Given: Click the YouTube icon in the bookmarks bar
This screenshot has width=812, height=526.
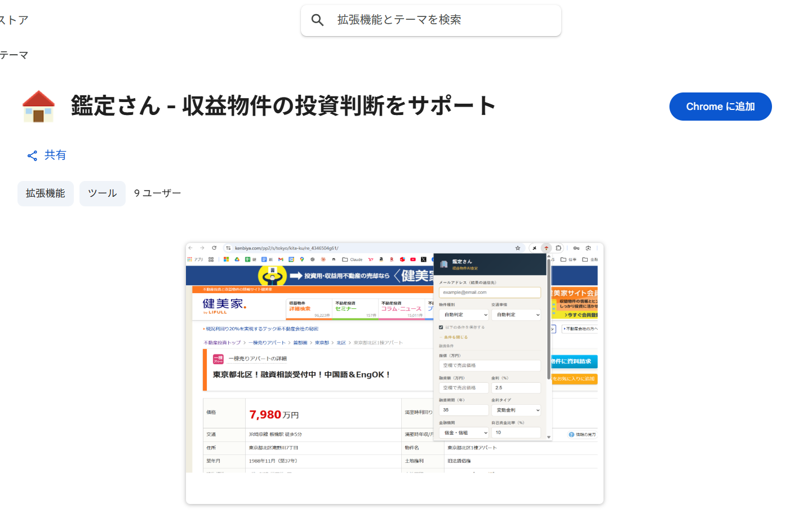Looking at the screenshot, I should coord(412,259).
